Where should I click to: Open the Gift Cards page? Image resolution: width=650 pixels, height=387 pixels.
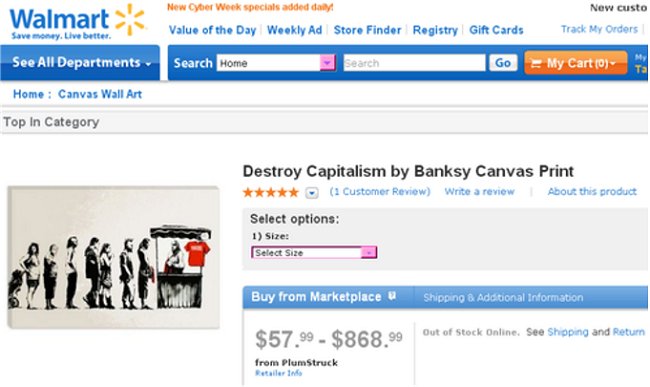496,30
